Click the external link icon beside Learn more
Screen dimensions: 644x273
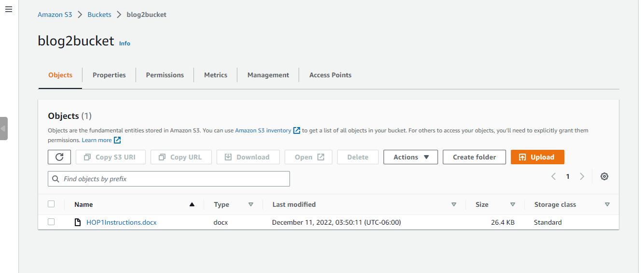pyautogui.click(x=117, y=140)
